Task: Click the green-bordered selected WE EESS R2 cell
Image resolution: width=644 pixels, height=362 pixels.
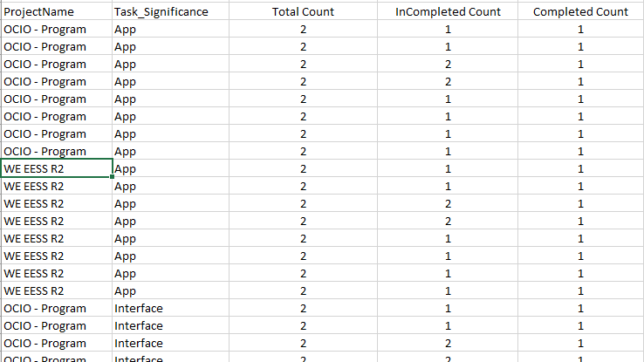Action: [x=57, y=168]
